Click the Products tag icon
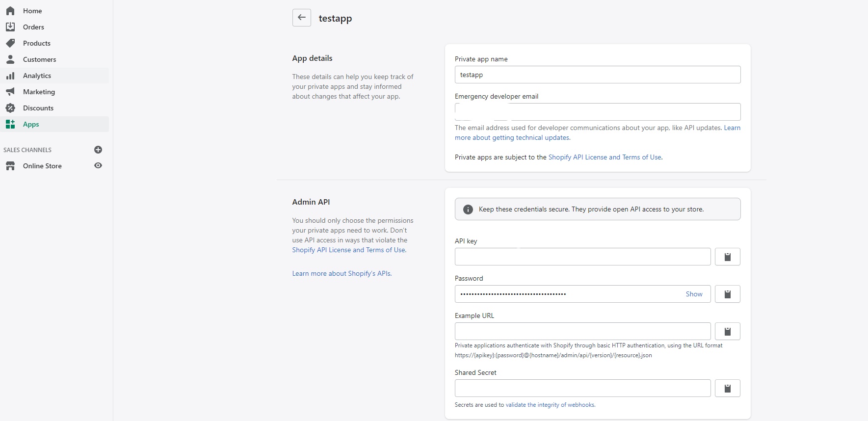This screenshot has height=421, width=868. point(10,43)
